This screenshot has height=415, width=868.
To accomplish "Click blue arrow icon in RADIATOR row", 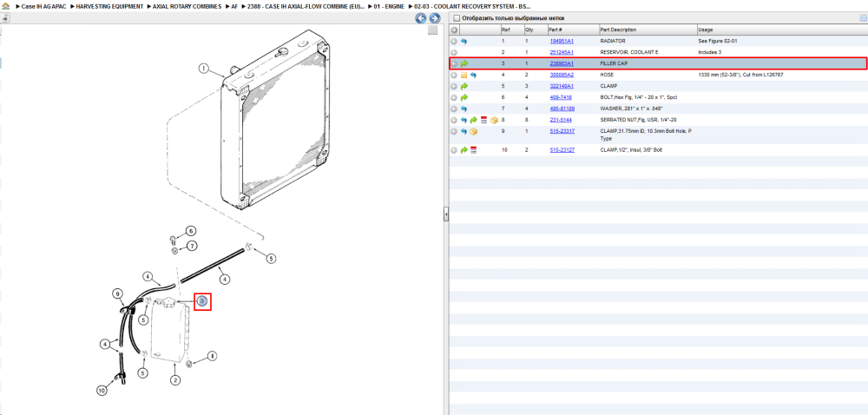I will point(464,41).
